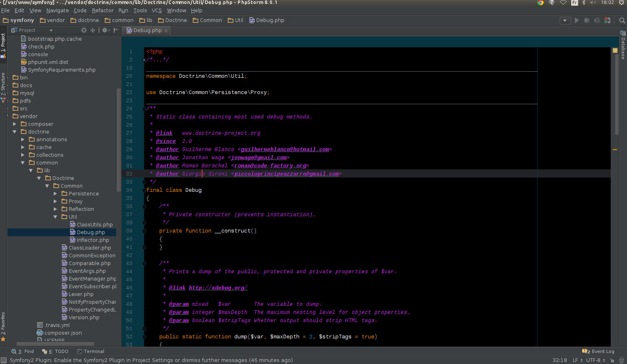Hide the Project tool window with pin arrow icon
The height and width of the screenshot is (364, 627).
tap(116, 30)
